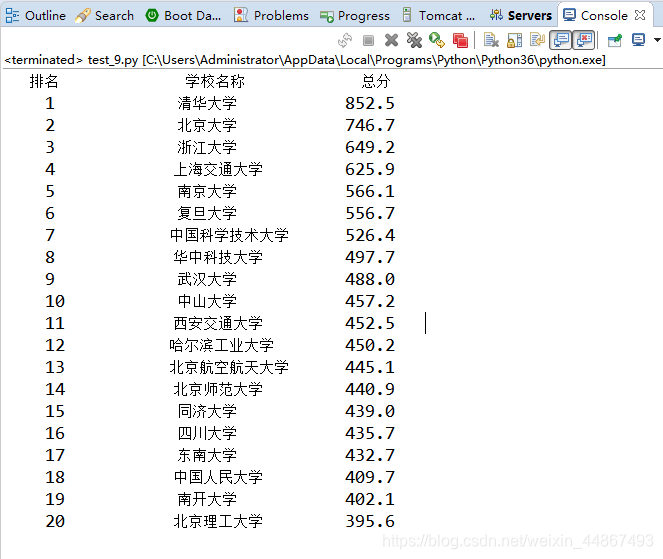Click 中山大学 in the output
Image resolution: width=663 pixels, height=559 pixels.
point(207,301)
